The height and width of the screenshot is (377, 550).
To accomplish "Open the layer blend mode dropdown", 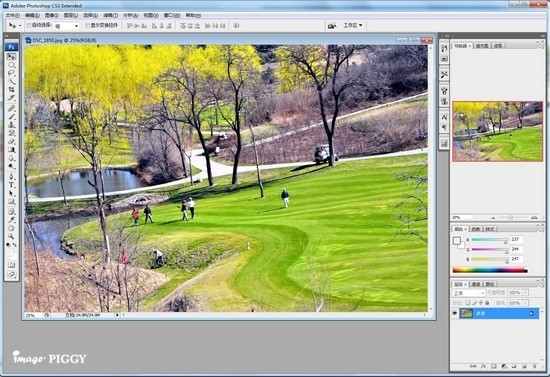I will 469,293.
